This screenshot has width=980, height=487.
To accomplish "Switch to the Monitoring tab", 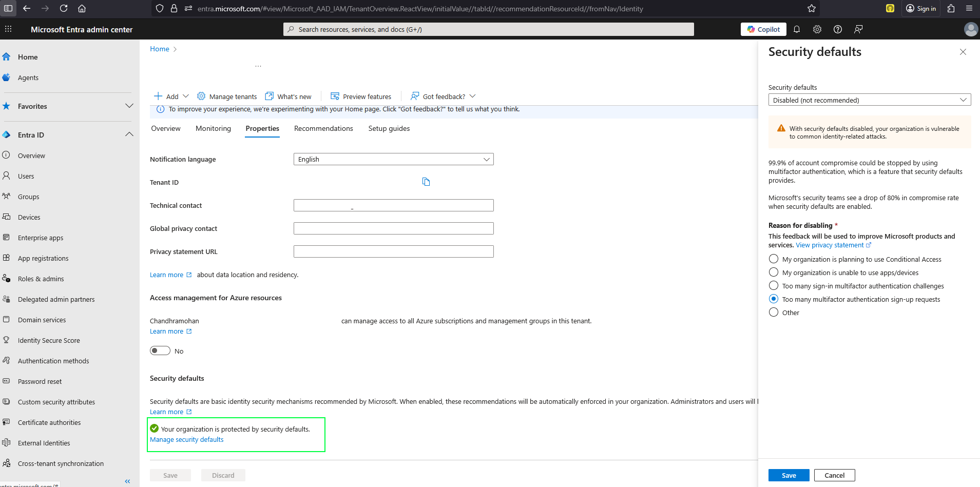I will [213, 128].
